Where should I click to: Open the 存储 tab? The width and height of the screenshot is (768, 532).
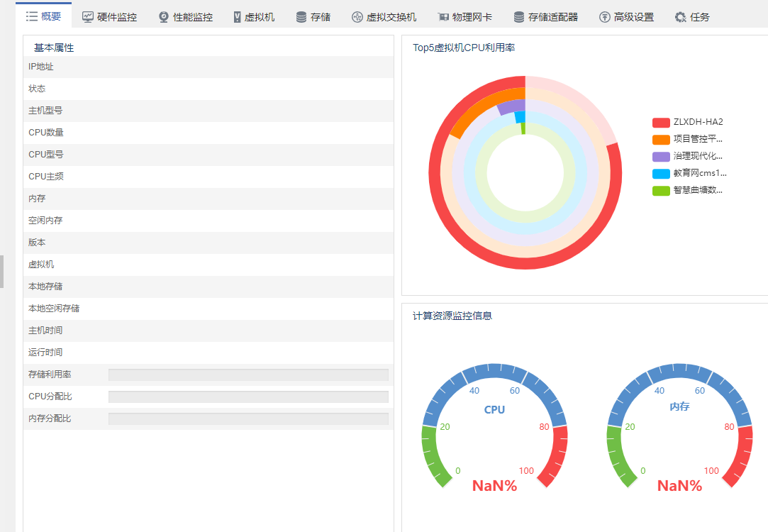coord(313,17)
